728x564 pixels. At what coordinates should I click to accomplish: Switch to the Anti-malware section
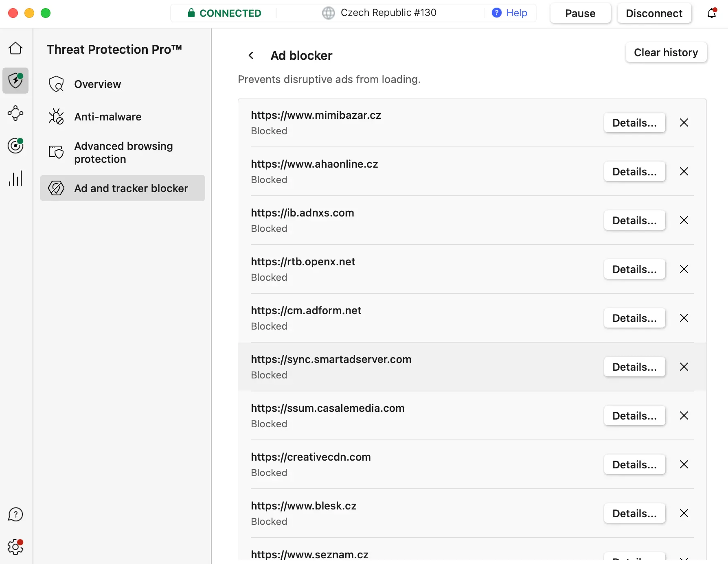point(108,117)
